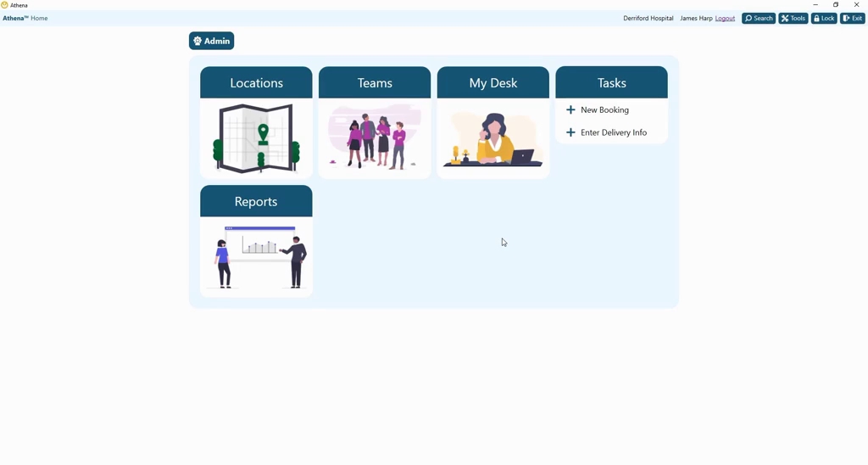Open the Tools toolbar button
The width and height of the screenshot is (868, 465).
(x=793, y=19)
